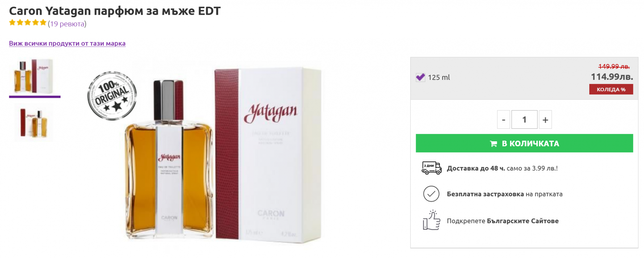Screen dimensions: 644x258
Task: Click the cart icon on the green button
Action: 493,144
